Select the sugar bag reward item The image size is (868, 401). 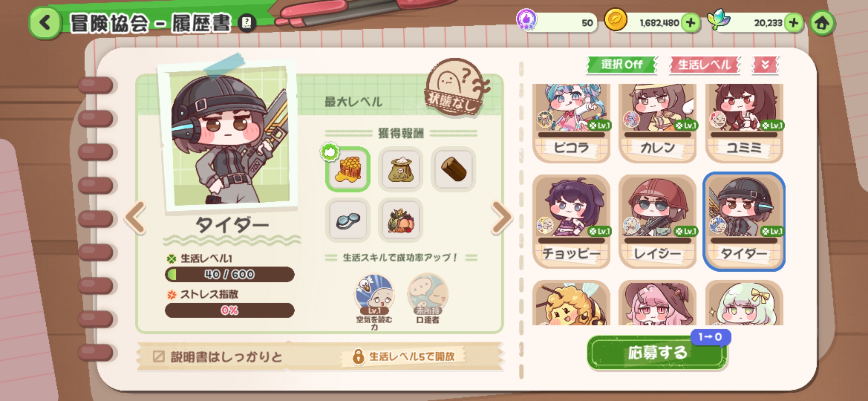(x=401, y=169)
